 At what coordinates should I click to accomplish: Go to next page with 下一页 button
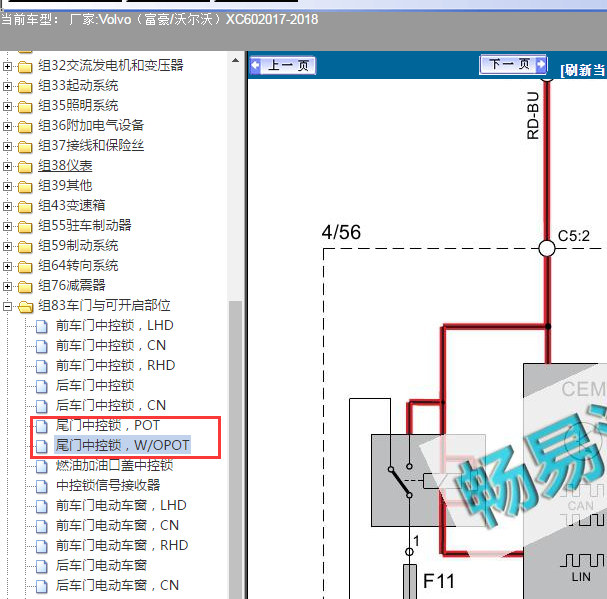513,64
